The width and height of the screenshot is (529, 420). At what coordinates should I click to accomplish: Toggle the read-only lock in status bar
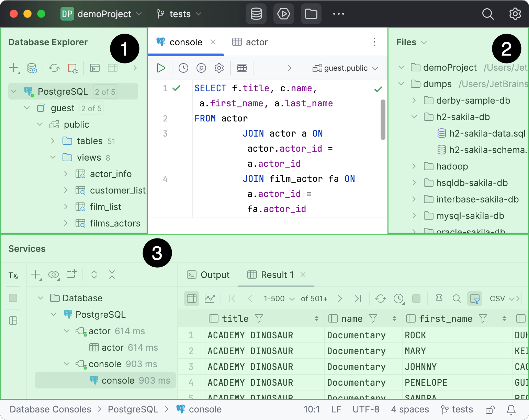tap(490, 409)
